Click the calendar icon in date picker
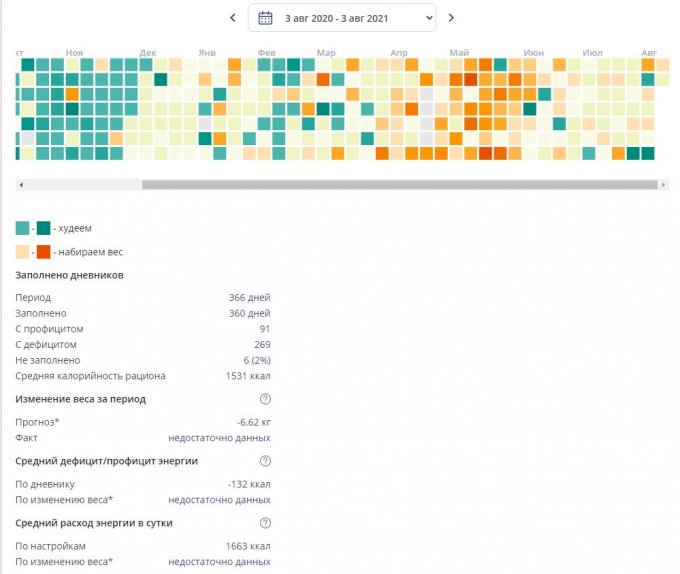The height and width of the screenshot is (574, 680). click(265, 18)
